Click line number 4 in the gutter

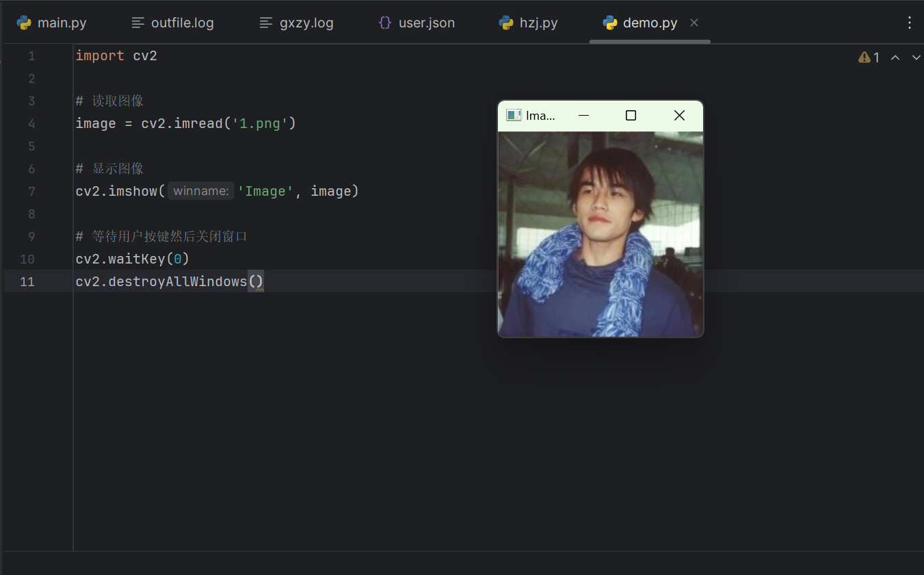31,124
